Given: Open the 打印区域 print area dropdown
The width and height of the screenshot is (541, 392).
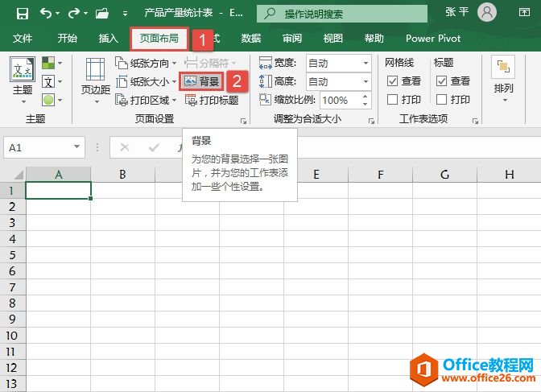Looking at the screenshot, I should (146, 101).
